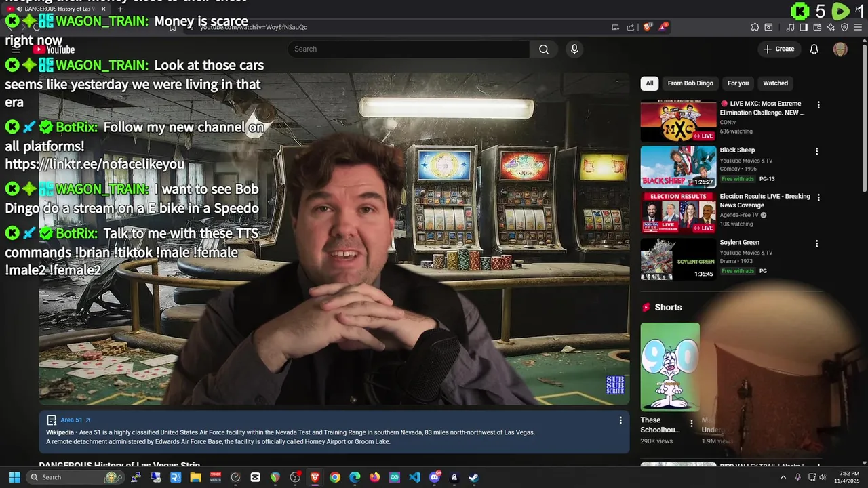Open the These Schoolhou... short thumbnail

click(x=670, y=367)
